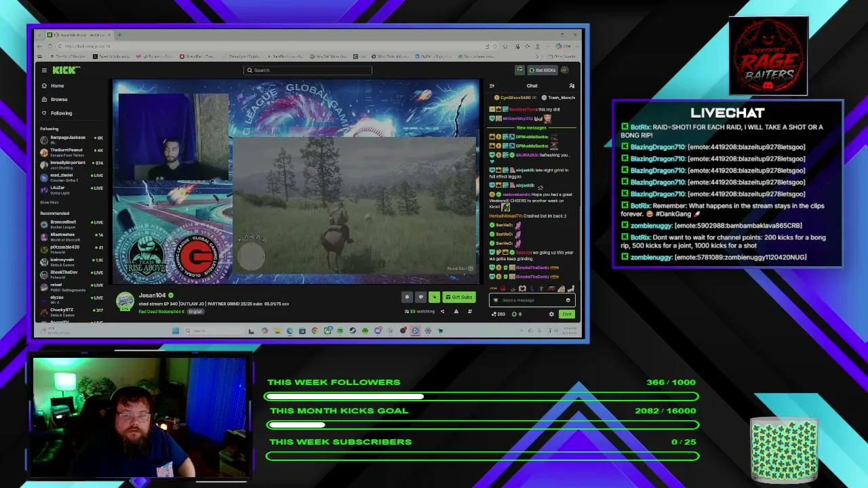Open Following in Kick sidebar
Viewport: 868px width, 488px height.
(x=57, y=113)
